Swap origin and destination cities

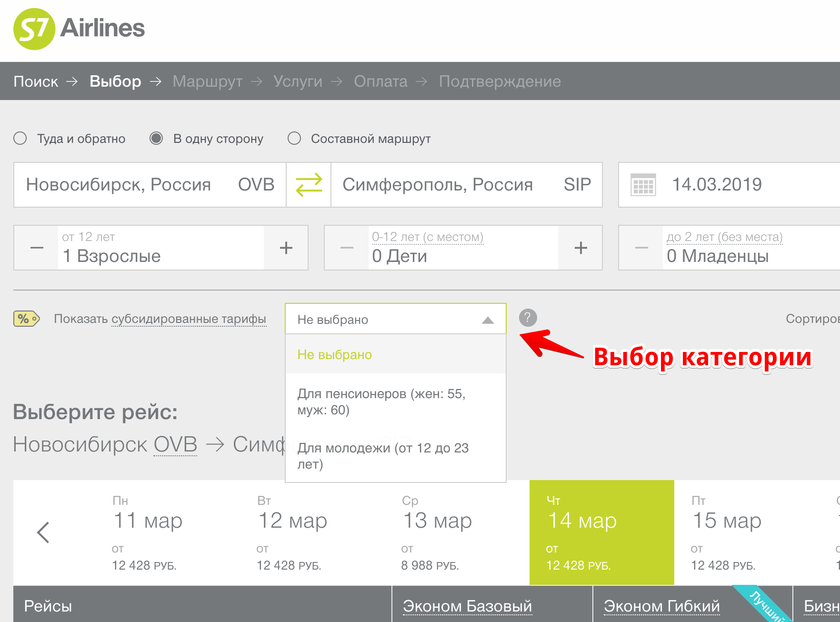[309, 185]
